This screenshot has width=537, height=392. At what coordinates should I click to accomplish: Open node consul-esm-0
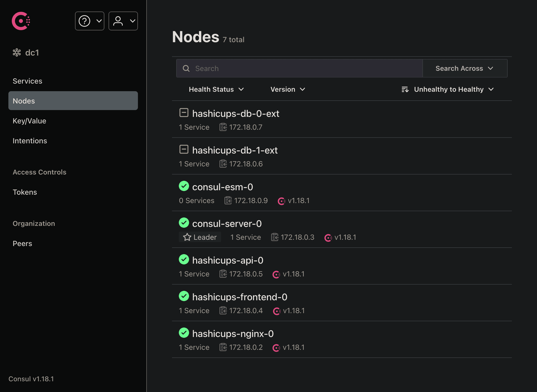tap(223, 187)
